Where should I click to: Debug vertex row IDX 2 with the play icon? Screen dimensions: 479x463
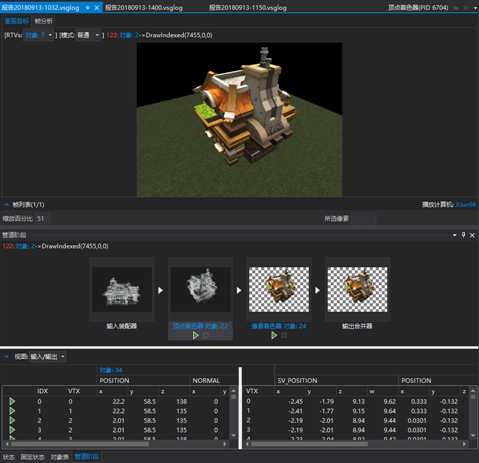12,420
